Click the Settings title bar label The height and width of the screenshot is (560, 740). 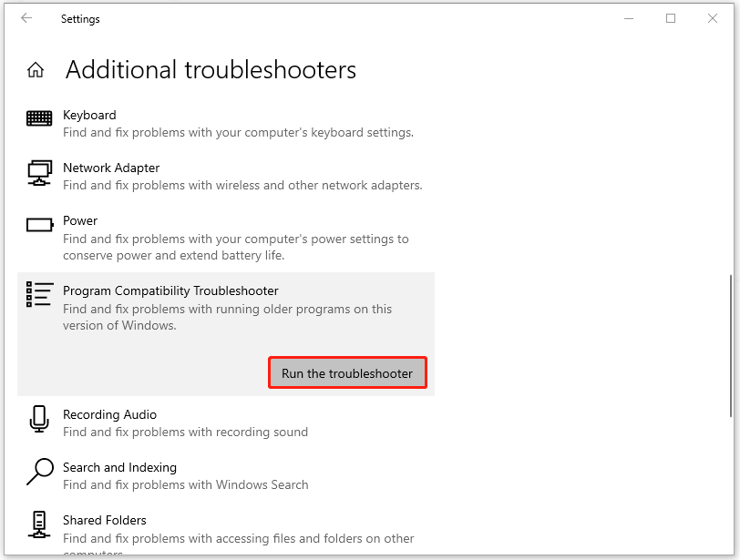click(80, 18)
